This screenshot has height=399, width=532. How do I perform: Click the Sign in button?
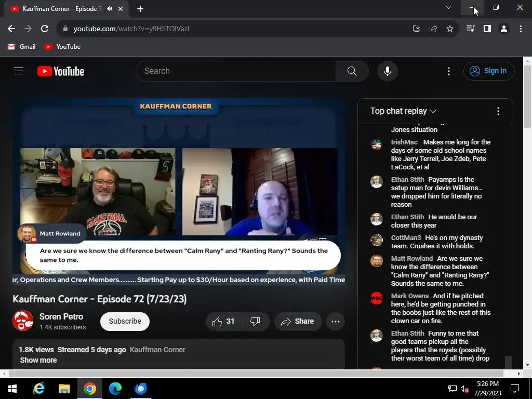tap(489, 71)
